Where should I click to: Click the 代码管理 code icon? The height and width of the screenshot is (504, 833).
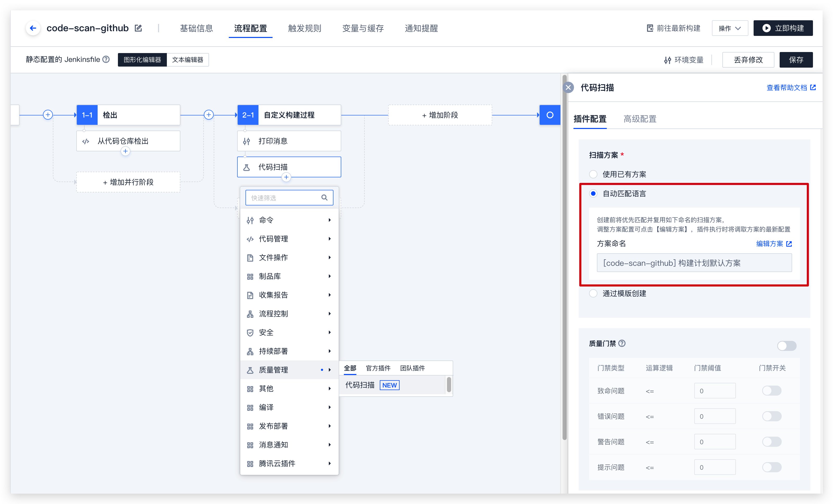(250, 239)
